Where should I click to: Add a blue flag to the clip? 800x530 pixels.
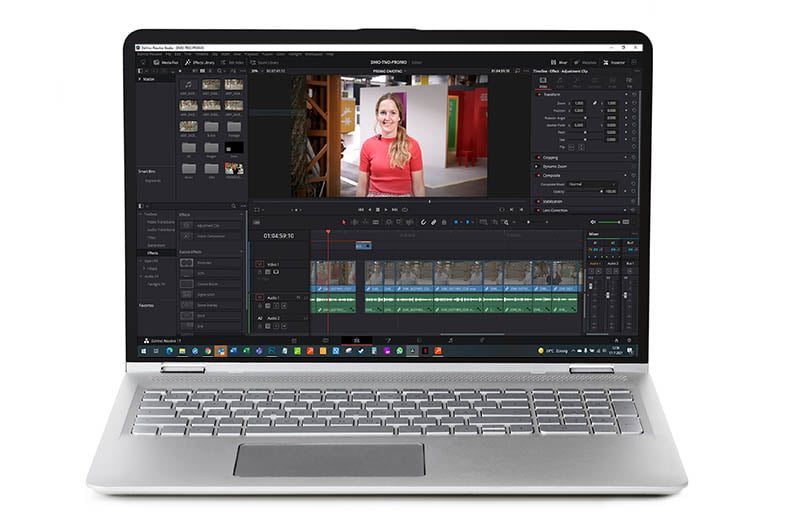(x=456, y=222)
